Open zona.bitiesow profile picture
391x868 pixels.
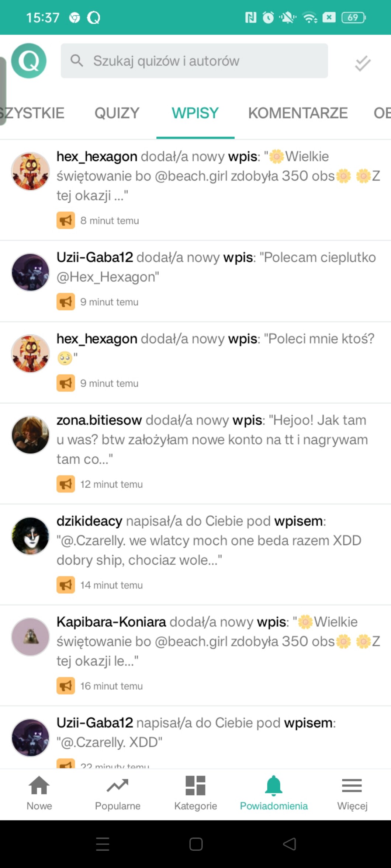click(x=31, y=435)
